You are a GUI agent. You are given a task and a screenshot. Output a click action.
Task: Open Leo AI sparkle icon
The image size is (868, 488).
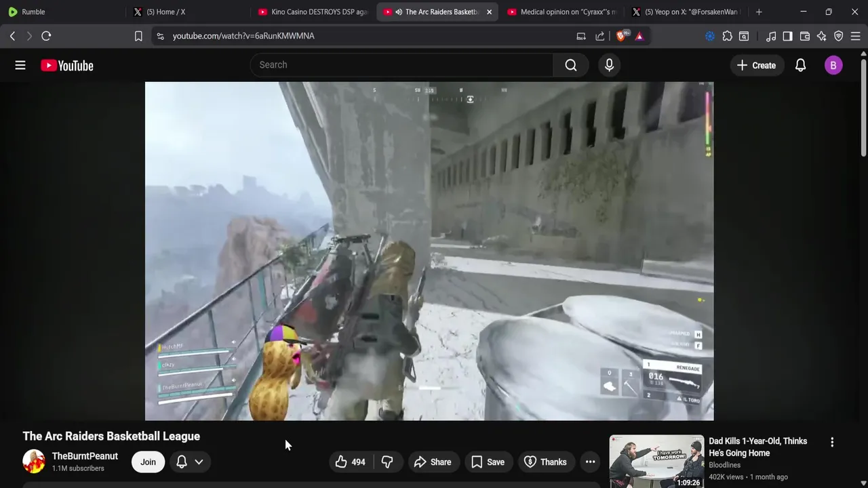click(822, 36)
